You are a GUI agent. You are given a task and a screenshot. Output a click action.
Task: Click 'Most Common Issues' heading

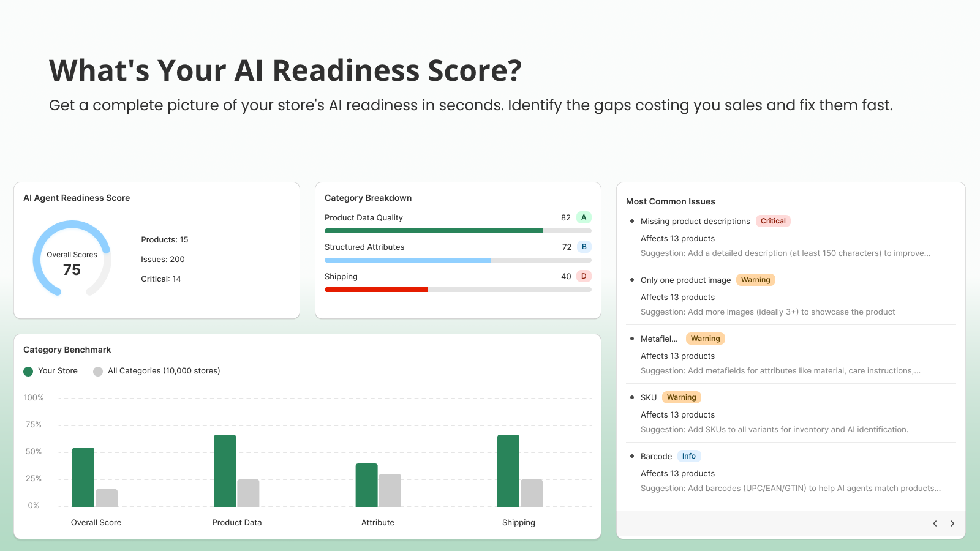pyautogui.click(x=671, y=202)
